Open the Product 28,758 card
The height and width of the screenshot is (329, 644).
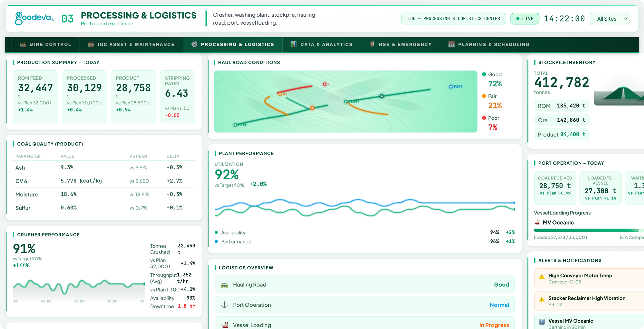point(133,97)
